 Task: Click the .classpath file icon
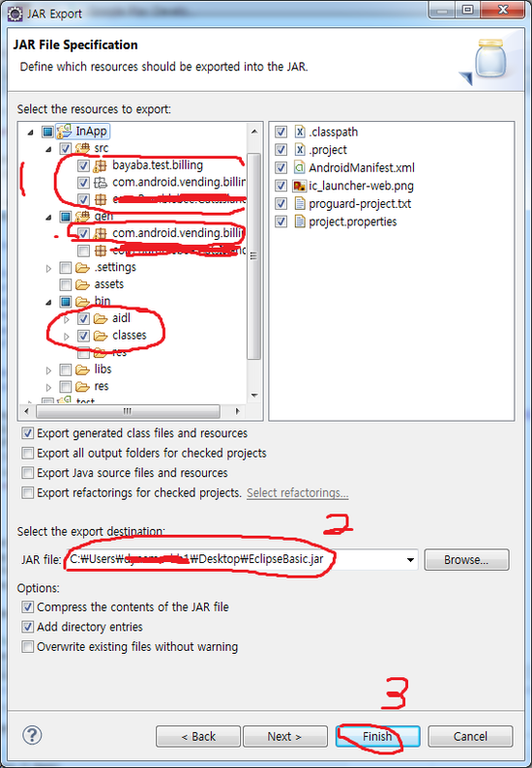coord(299,132)
